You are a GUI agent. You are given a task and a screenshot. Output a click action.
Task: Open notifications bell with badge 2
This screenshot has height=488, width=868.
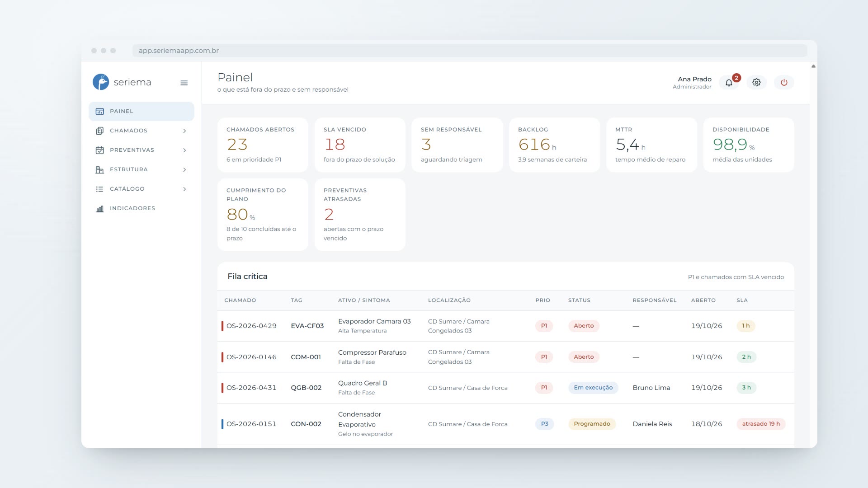729,83
